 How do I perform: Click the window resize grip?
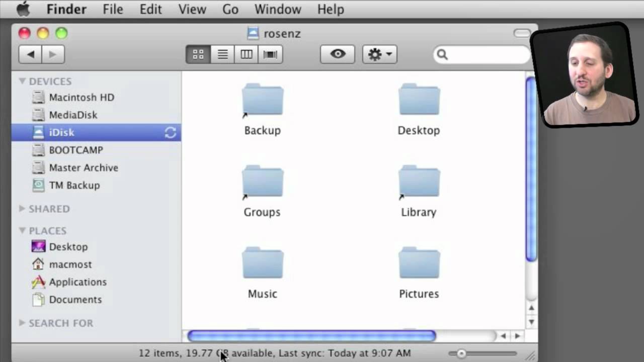pos(531,355)
